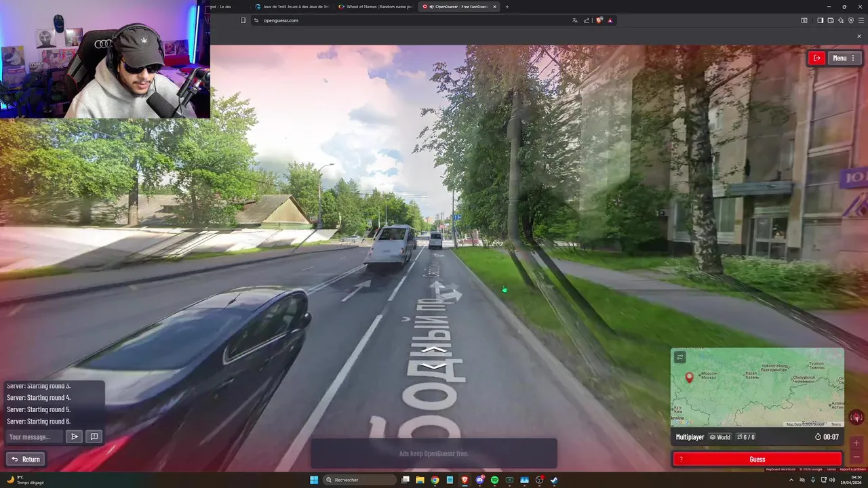Open Chrome from the taskbar
868x488 pixels.
(435, 480)
